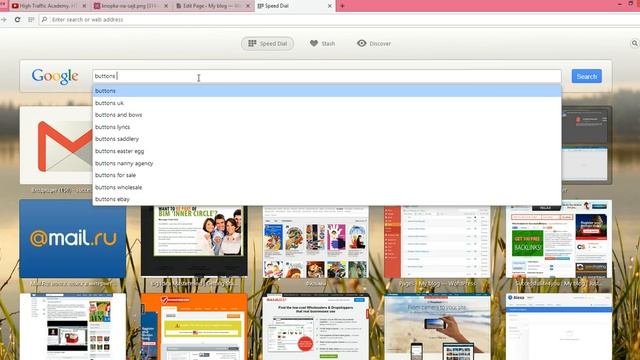The width and height of the screenshot is (640, 360).
Task: Click the magnifier icon in the address bar
Action: pyautogui.click(x=44, y=20)
